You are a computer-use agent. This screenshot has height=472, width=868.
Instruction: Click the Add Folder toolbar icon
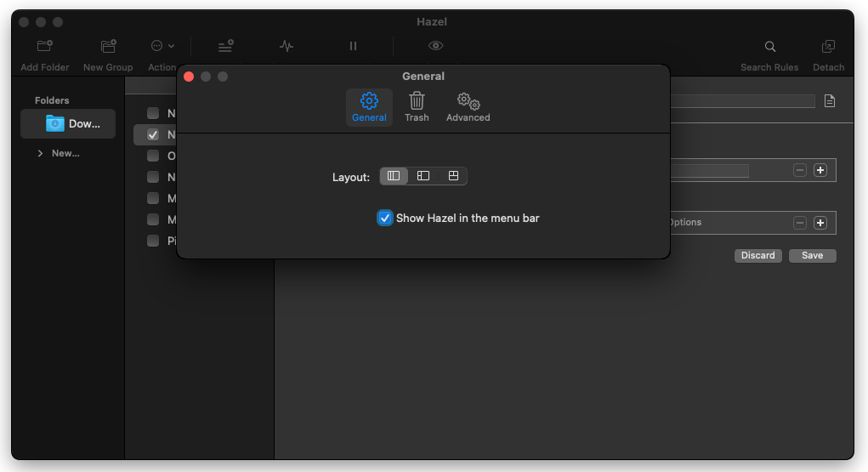(45, 47)
